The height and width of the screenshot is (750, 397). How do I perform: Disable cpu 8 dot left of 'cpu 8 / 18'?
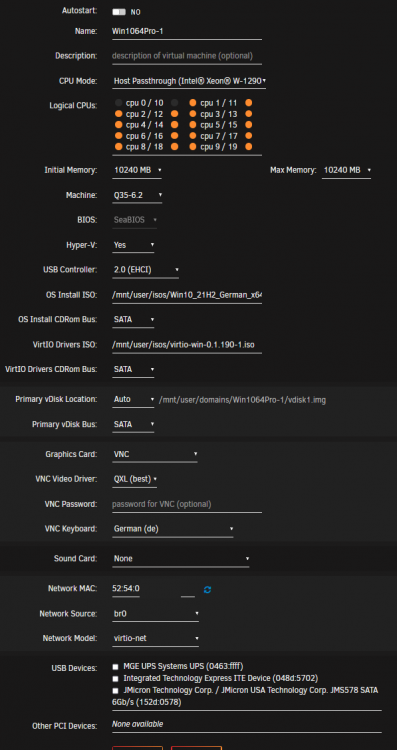click(x=119, y=147)
